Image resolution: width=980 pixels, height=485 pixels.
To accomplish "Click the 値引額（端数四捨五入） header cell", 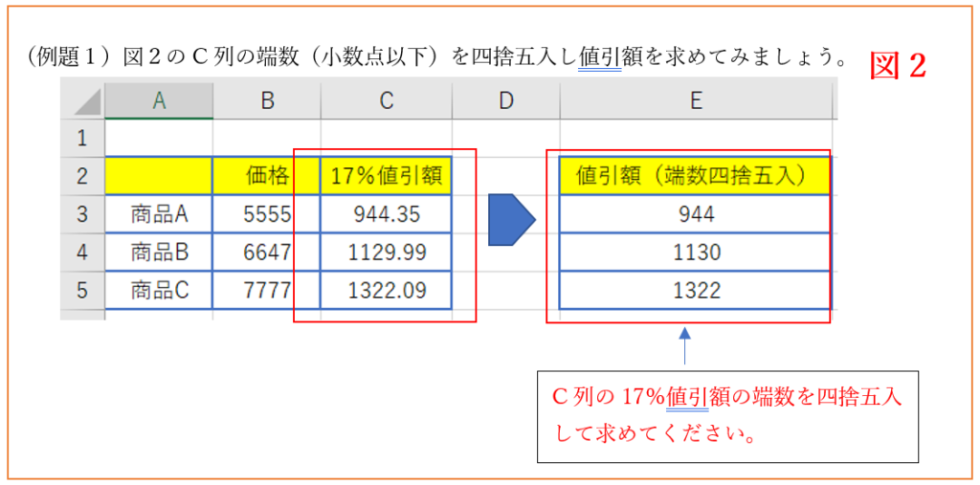I will (x=695, y=176).
